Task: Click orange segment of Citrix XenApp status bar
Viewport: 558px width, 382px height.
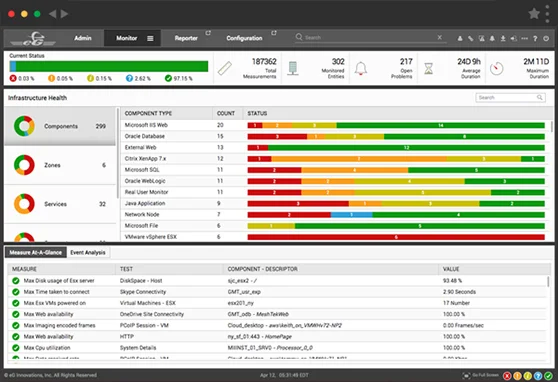Action: pyautogui.click(x=359, y=159)
